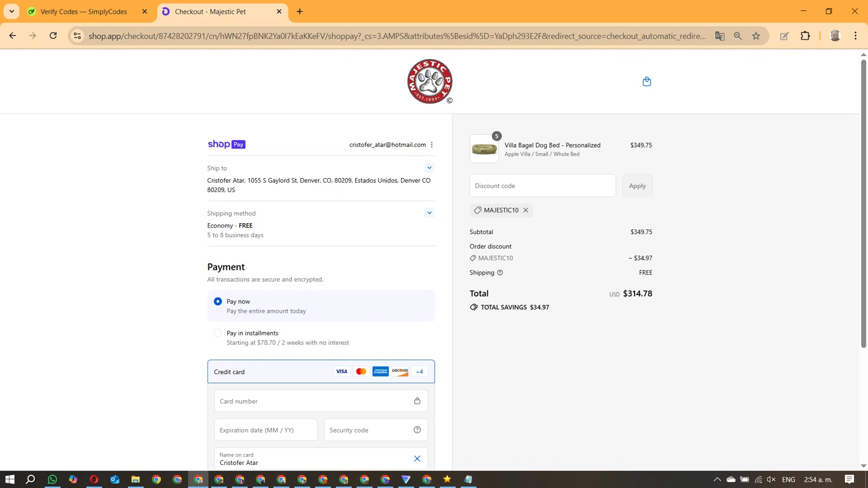Click the Total amount $314.78
Image resolution: width=868 pixels, height=488 pixels.
[638, 294]
